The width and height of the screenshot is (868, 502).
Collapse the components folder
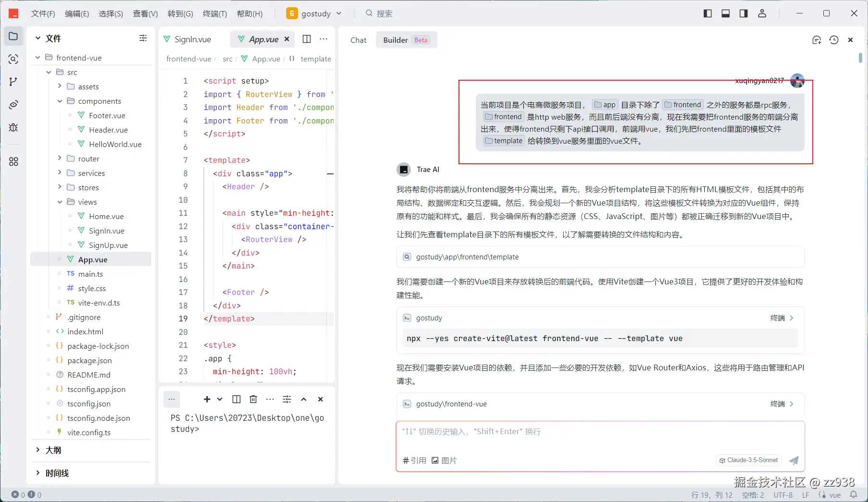pyautogui.click(x=60, y=101)
